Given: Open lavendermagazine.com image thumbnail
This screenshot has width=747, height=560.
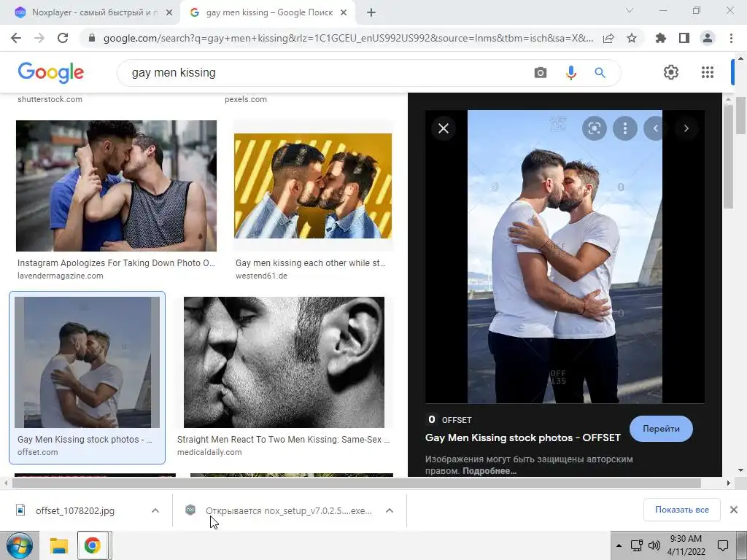Looking at the screenshot, I should point(116,186).
